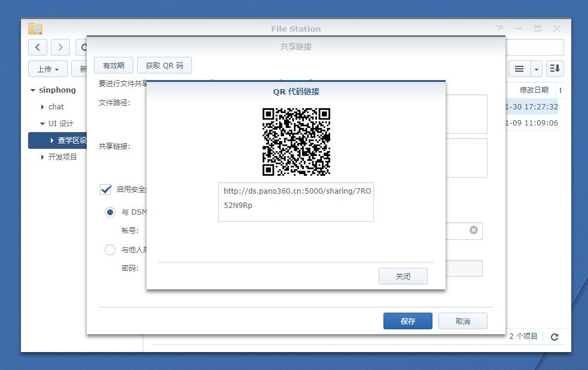Click the sinphong root folder label
The image size is (588, 370).
click(57, 90)
